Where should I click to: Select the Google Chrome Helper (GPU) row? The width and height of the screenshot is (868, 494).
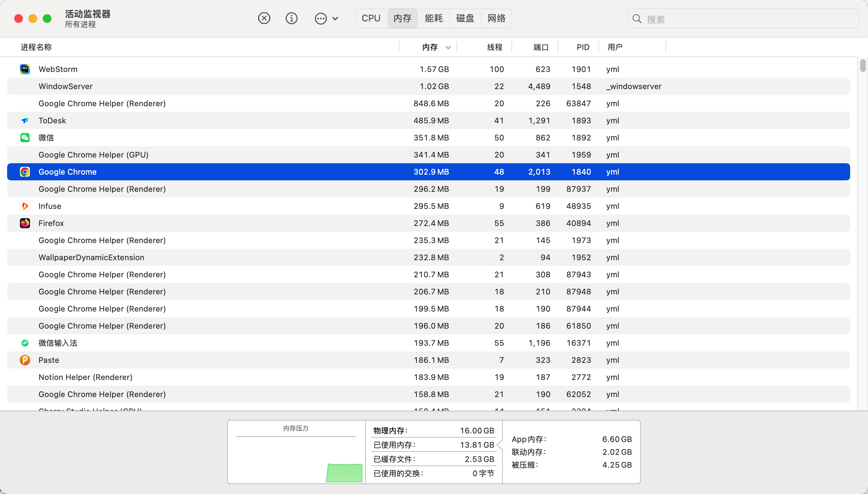[429, 155]
